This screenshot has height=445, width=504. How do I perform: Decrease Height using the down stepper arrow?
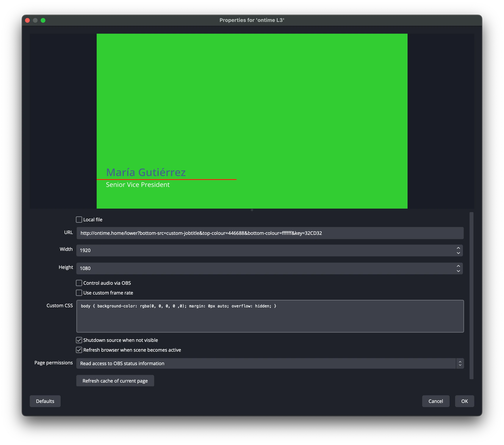coord(458,271)
